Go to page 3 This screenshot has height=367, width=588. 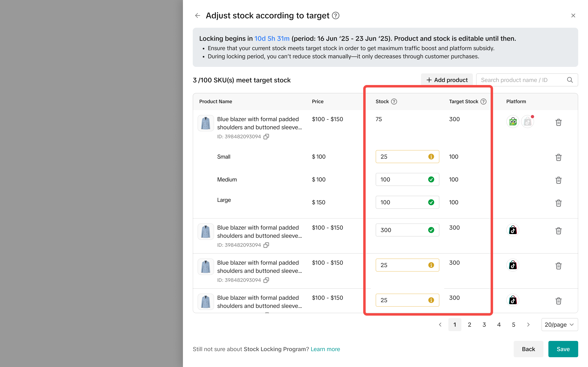484,325
